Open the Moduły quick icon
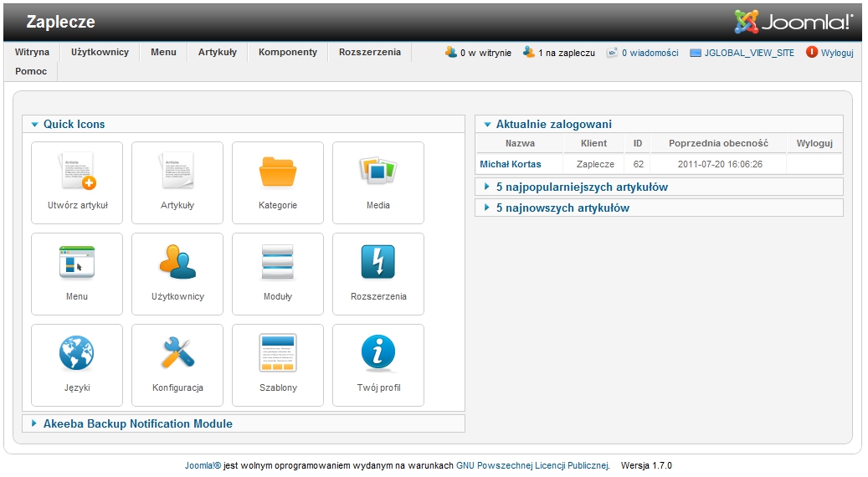This screenshot has width=868, height=477. click(278, 273)
